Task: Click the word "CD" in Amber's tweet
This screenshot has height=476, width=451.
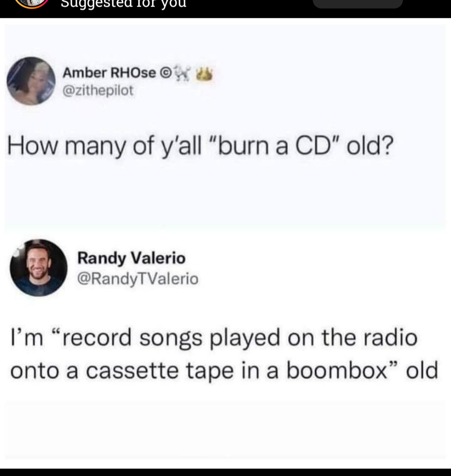Action: point(313,146)
